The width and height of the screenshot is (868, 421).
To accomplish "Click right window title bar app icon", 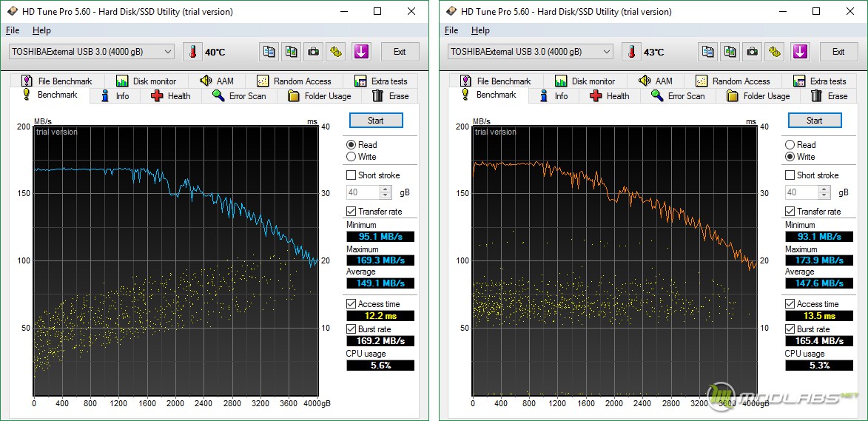I will 451,12.
